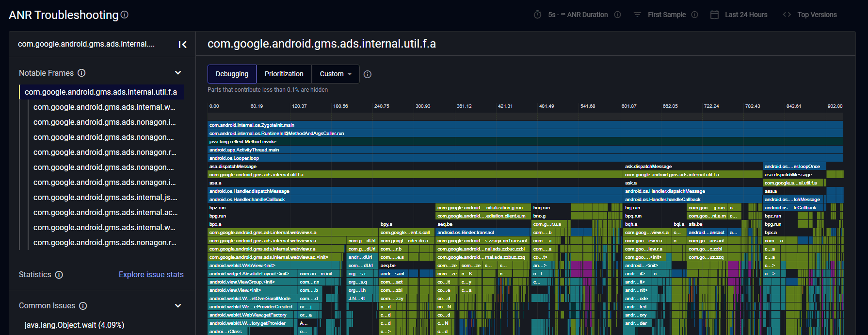This screenshot has height=335, width=868.
Task: Click the android.widget.AbsoluteLayout.<init> flame bar
Action: point(252,274)
